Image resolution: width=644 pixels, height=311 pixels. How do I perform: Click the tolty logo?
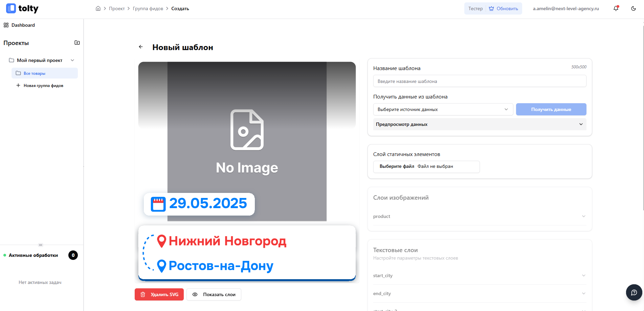point(22,8)
